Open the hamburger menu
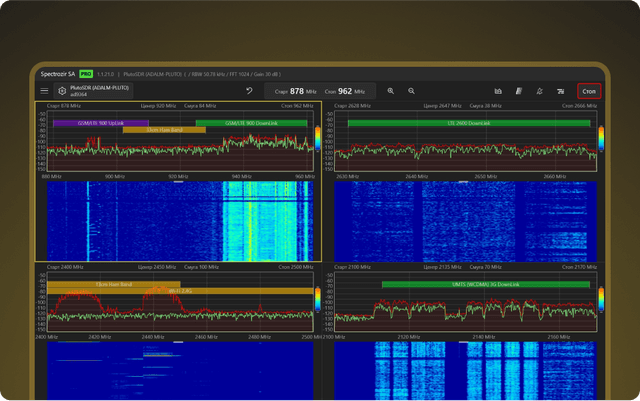The height and width of the screenshot is (401, 640). (44, 91)
